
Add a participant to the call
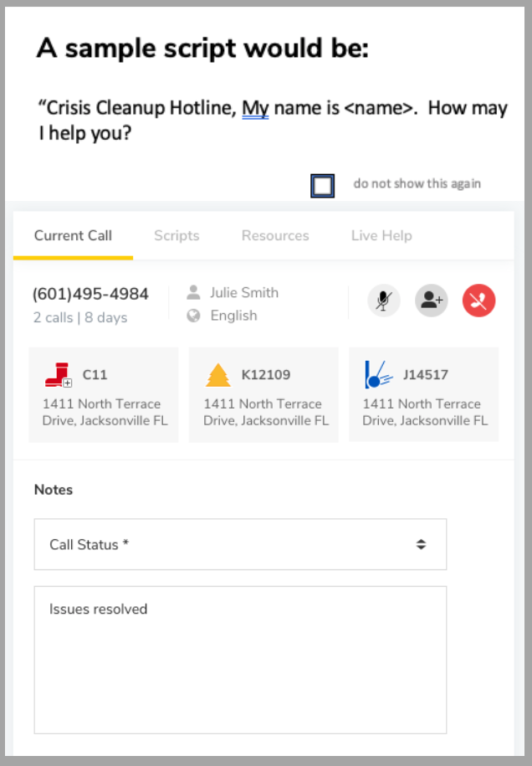[x=432, y=301]
